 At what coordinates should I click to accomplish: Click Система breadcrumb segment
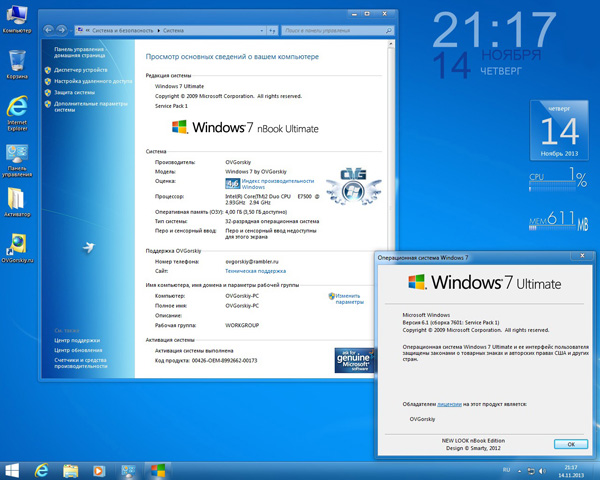tap(173, 31)
